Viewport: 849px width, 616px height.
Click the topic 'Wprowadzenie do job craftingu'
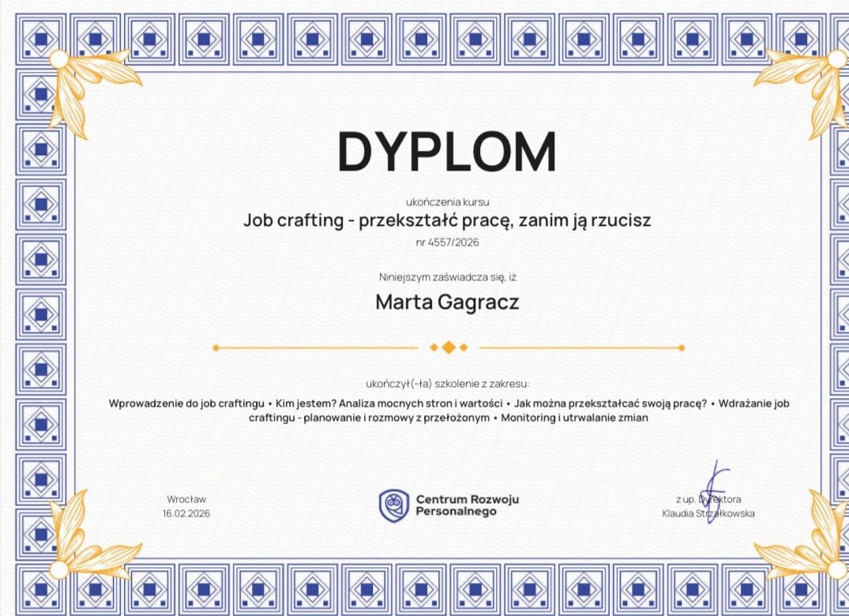pyautogui.click(x=186, y=404)
